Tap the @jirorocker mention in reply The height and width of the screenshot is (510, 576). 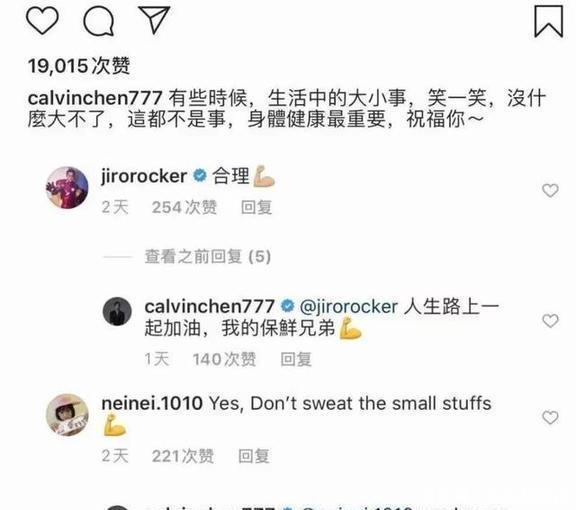coord(349,306)
